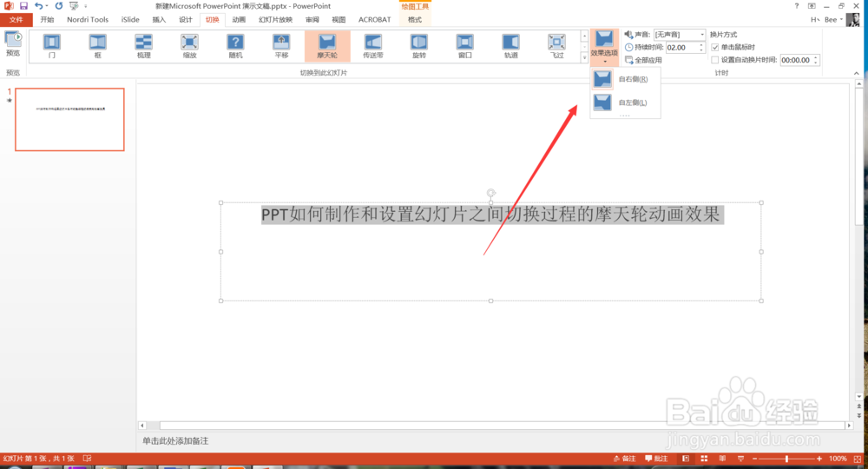Screen dimensions: 868x469
Task: Click the auto advance time 00:00.00 field
Action: 796,60
